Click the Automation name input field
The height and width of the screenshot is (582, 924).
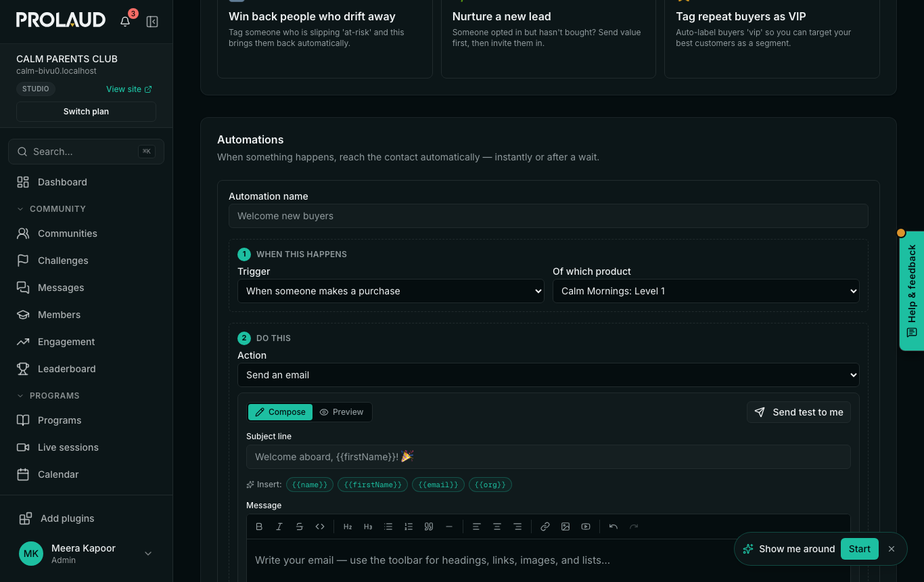549,216
